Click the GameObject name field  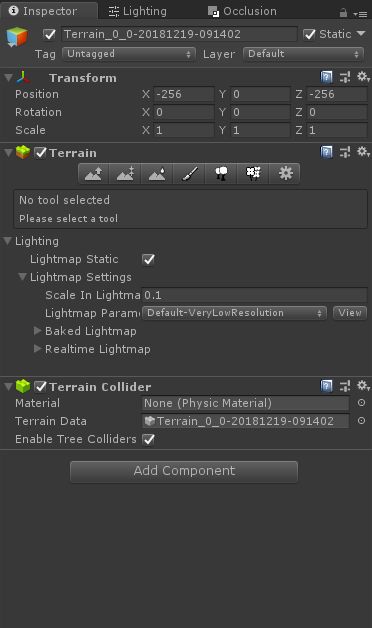[179, 34]
